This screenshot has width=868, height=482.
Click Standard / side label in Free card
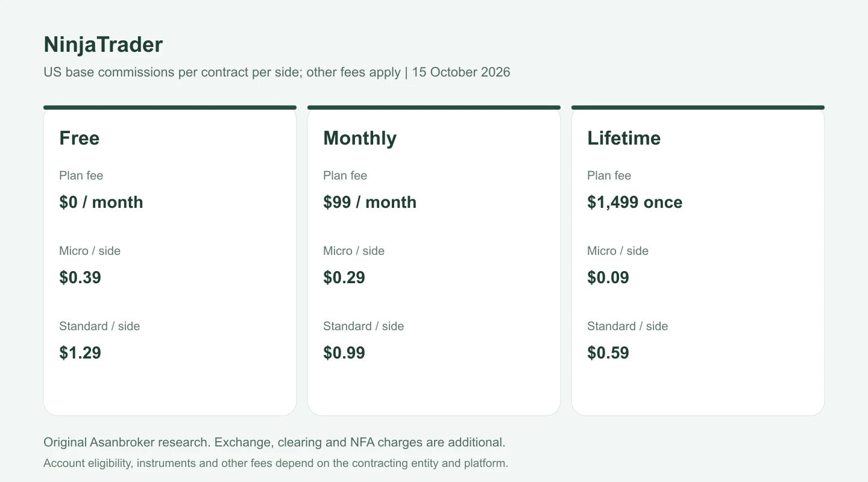[99, 326]
